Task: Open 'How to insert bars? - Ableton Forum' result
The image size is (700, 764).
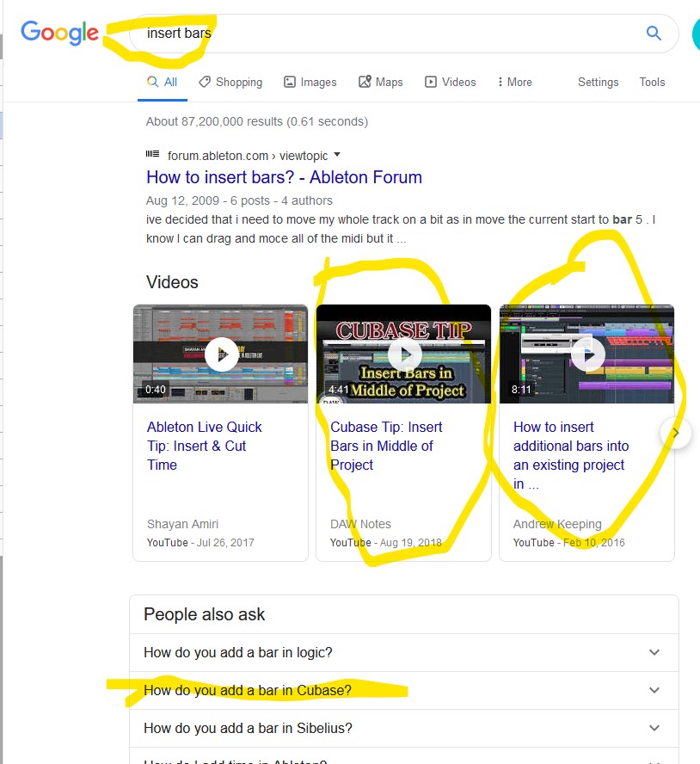Action: tap(284, 177)
